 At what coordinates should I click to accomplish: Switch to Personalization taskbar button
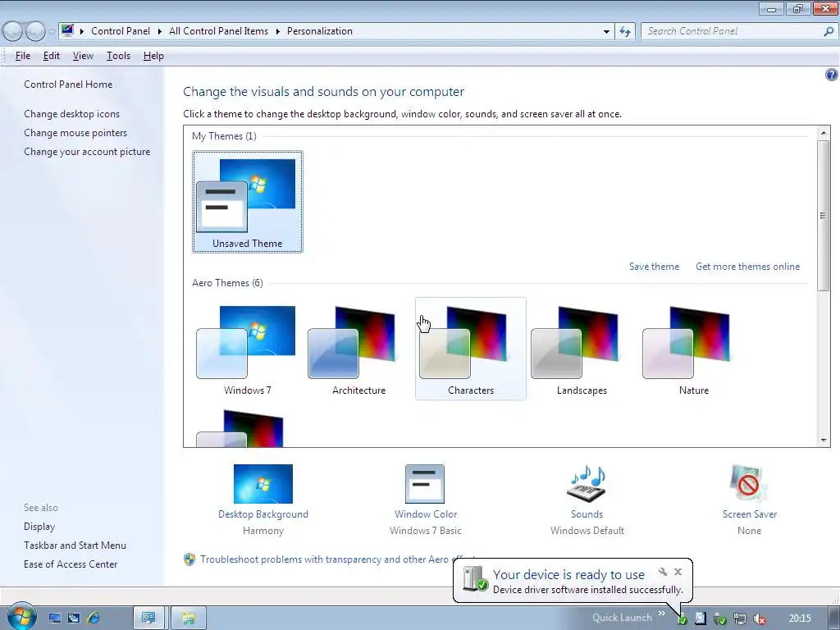coord(148,619)
